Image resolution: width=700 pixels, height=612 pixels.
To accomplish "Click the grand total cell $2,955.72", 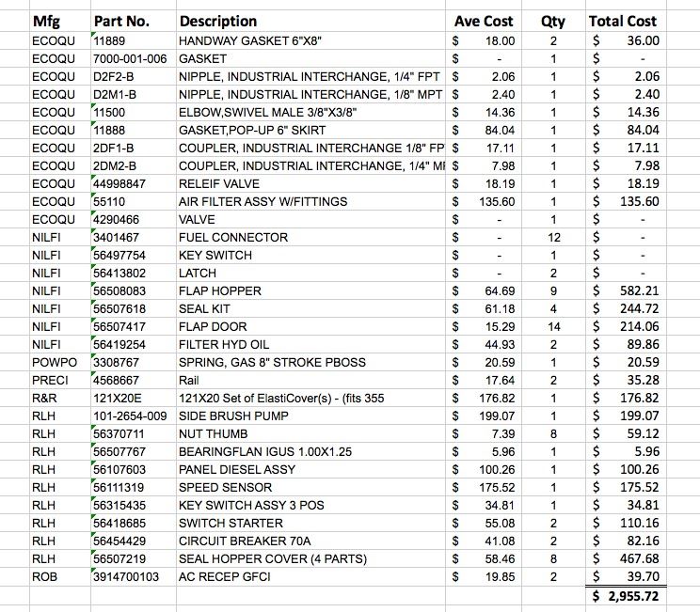I will tap(627, 595).
